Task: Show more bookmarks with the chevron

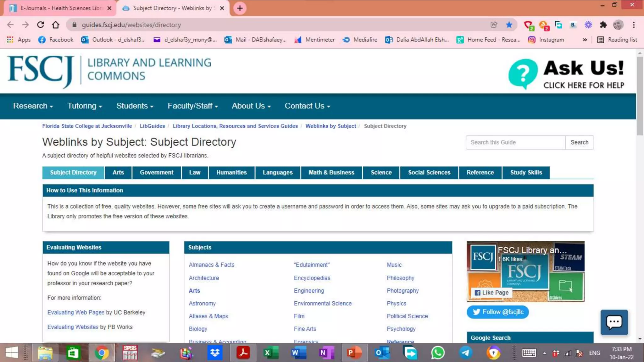Action: point(585,40)
